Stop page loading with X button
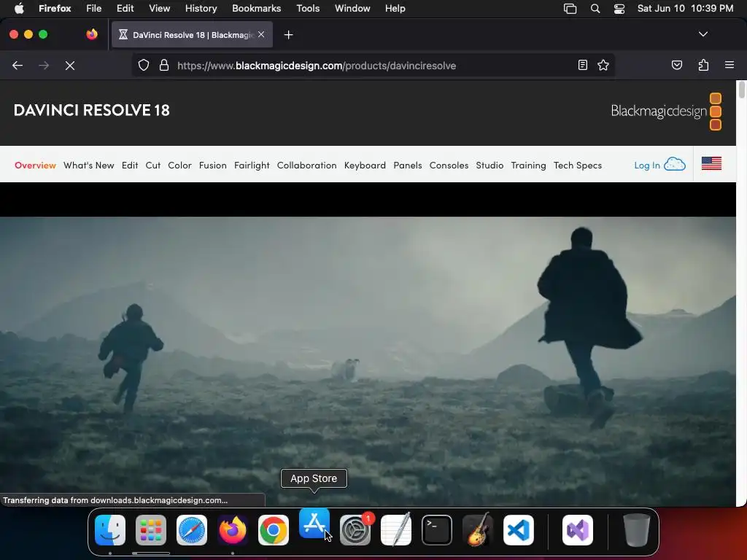 coord(70,66)
